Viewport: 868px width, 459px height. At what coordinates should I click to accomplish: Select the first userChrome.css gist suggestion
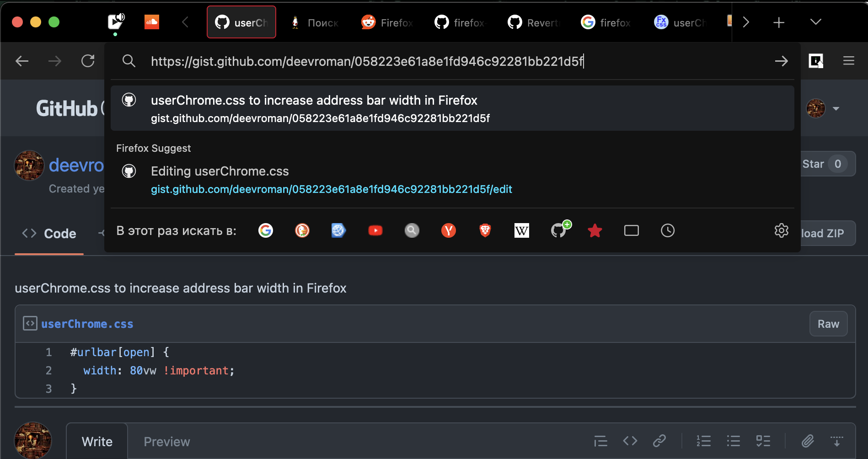(x=452, y=108)
